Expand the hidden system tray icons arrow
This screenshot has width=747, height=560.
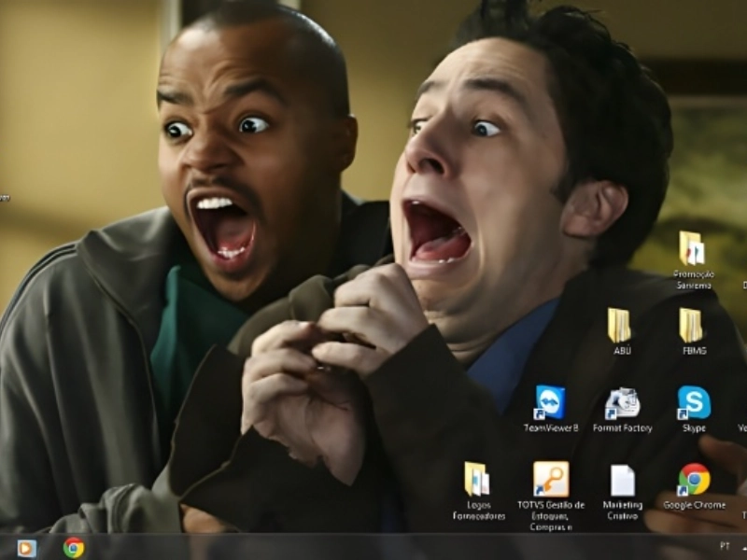point(744,546)
